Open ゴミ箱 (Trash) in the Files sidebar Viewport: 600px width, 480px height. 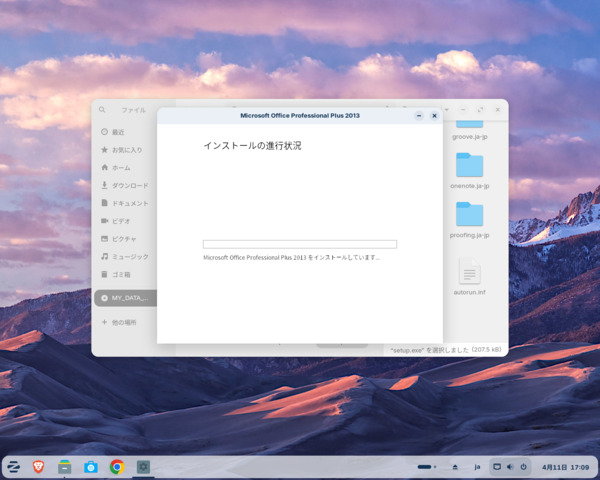(x=126, y=274)
